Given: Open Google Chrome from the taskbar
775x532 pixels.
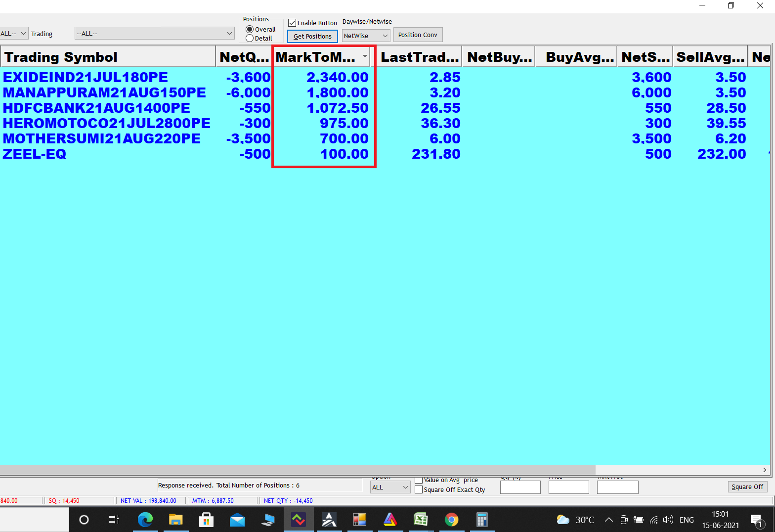Looking at the screenshot, I should click(x=451, y=520).
